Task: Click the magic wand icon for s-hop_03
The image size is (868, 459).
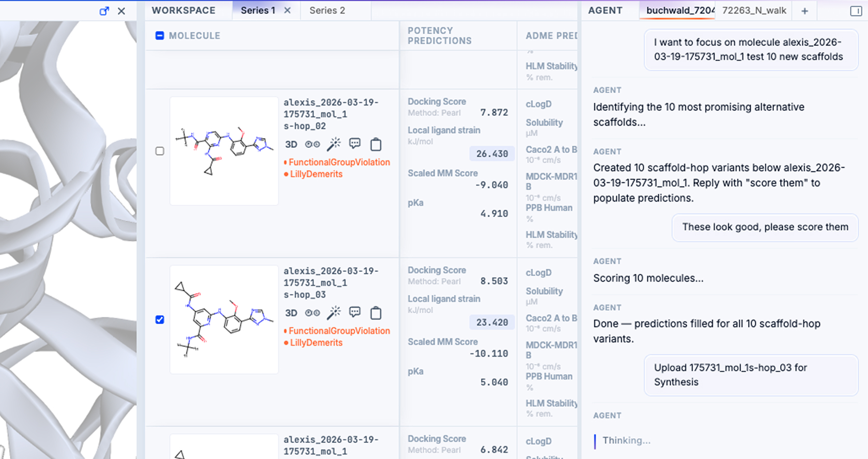Action: click(334, 312)
